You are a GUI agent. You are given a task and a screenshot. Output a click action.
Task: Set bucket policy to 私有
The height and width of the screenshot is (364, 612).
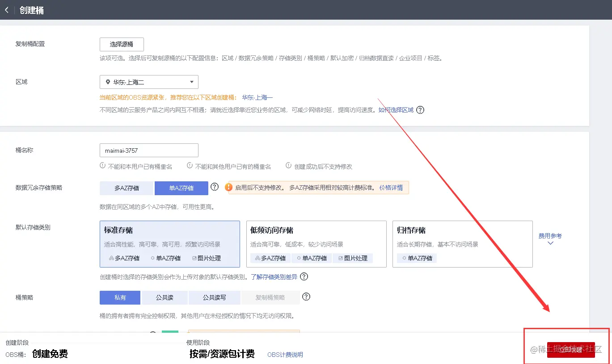(120, 297)
